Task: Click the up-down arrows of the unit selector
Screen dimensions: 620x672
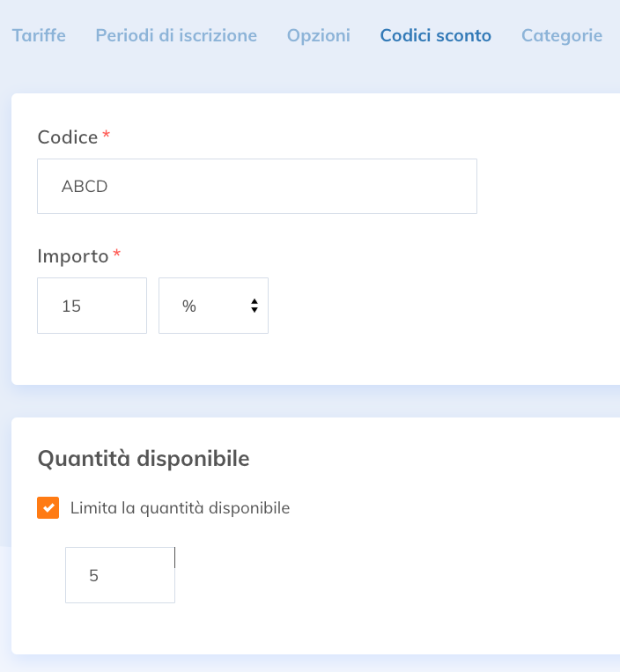Action: coord(255,306)
